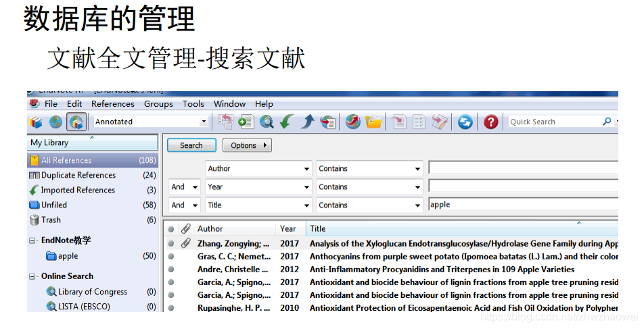The image size is (644, 329).
Task: Click the blue Export arrow icon
Action: click(307, 122)
